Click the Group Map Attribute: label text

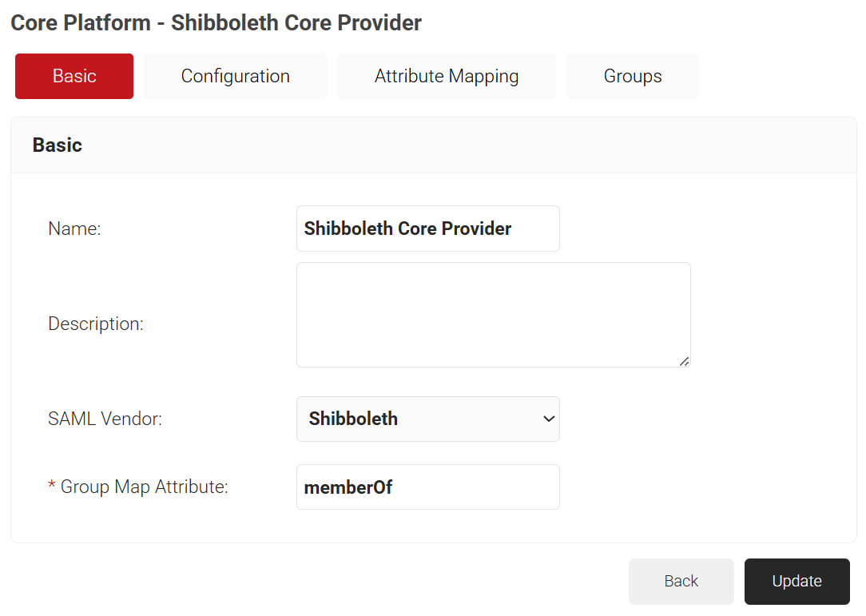click(x=145, y=487)
